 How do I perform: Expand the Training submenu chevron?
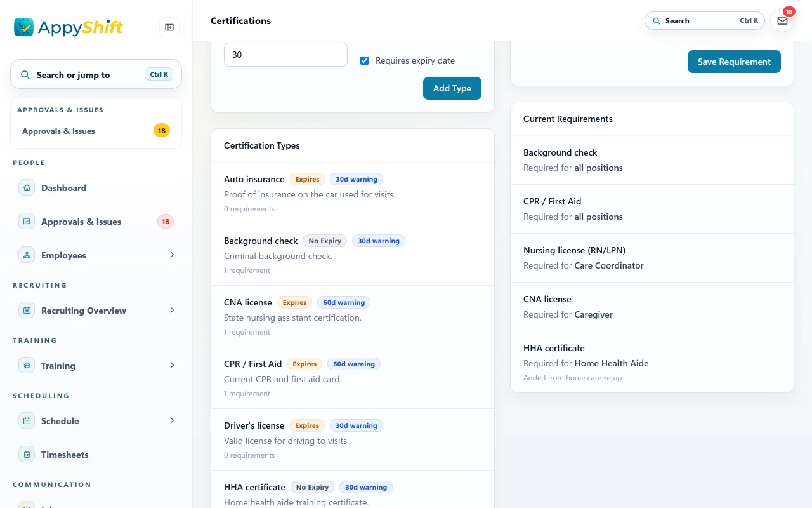(x=172, y=365)
